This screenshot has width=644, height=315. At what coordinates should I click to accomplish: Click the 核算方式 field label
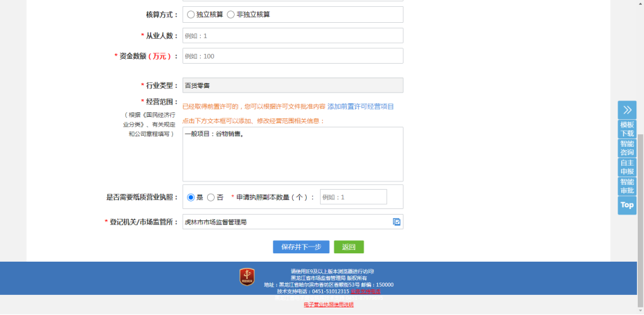click(162, 15)
